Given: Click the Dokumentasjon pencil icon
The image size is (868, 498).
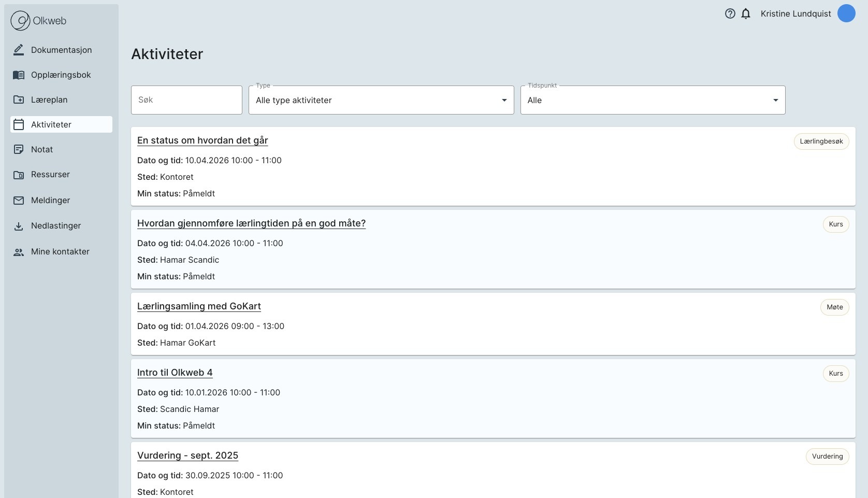Looking at the screenshot, I should coord(19,50).
